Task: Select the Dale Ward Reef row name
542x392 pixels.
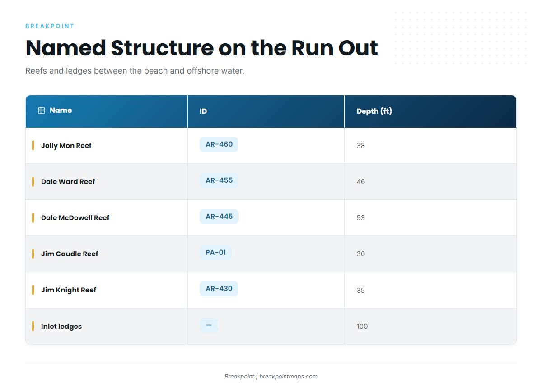Action: pyautogui.click(x=68, y=182)
